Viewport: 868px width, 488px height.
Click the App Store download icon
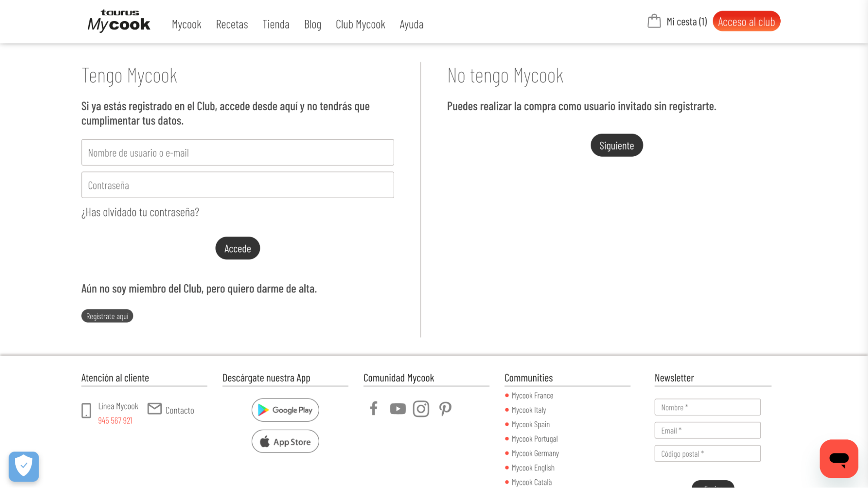coord(285,442)
